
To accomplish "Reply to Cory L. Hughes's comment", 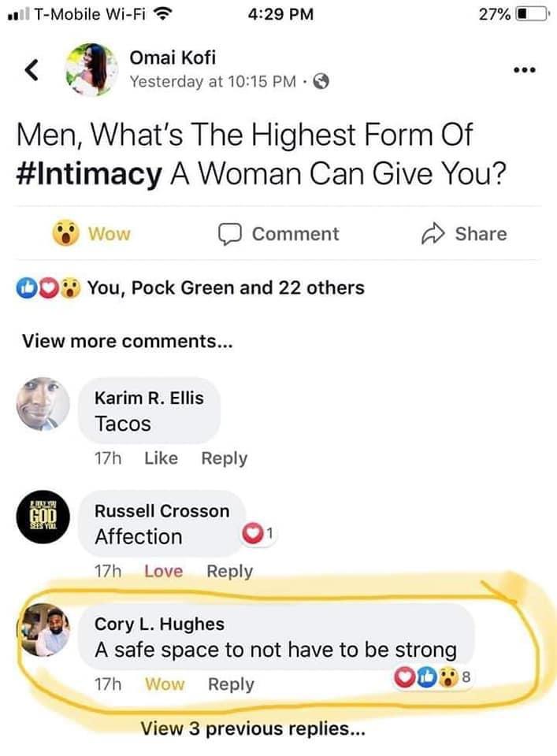I will pos(231,684).
